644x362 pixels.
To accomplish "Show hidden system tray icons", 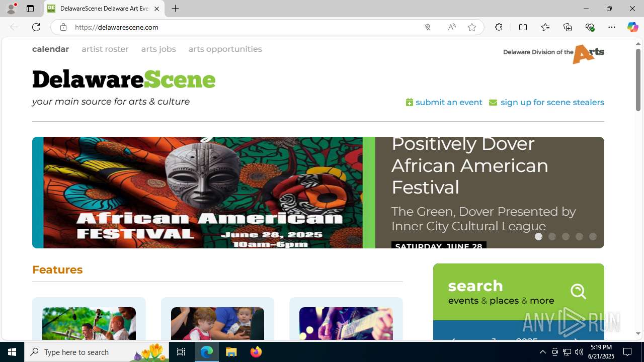I will [x=542, y=352].
